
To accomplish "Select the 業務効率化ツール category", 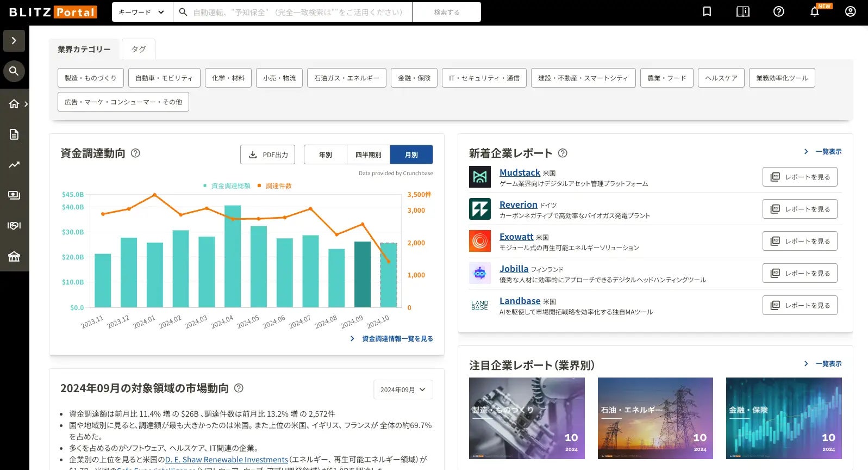I will click(x=782, y=78).
